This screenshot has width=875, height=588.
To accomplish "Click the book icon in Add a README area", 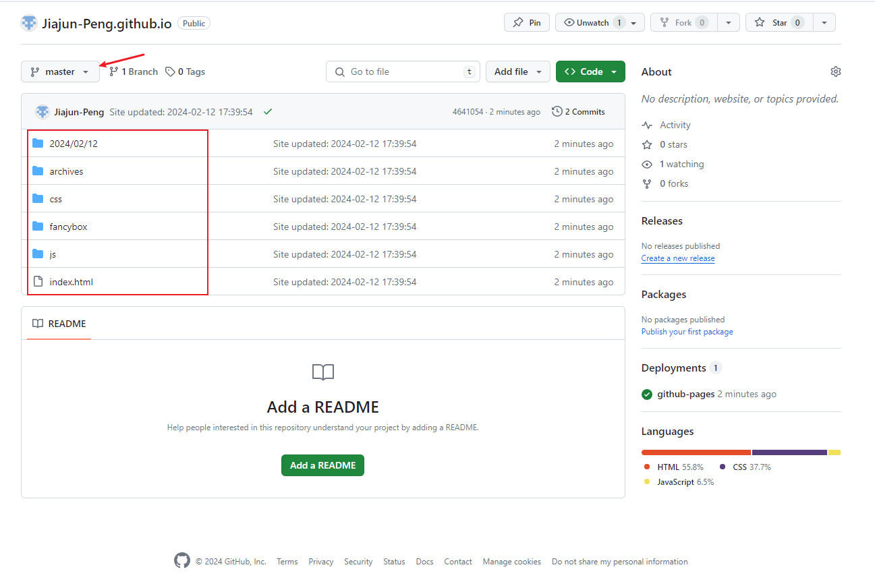I will point(323,372).
